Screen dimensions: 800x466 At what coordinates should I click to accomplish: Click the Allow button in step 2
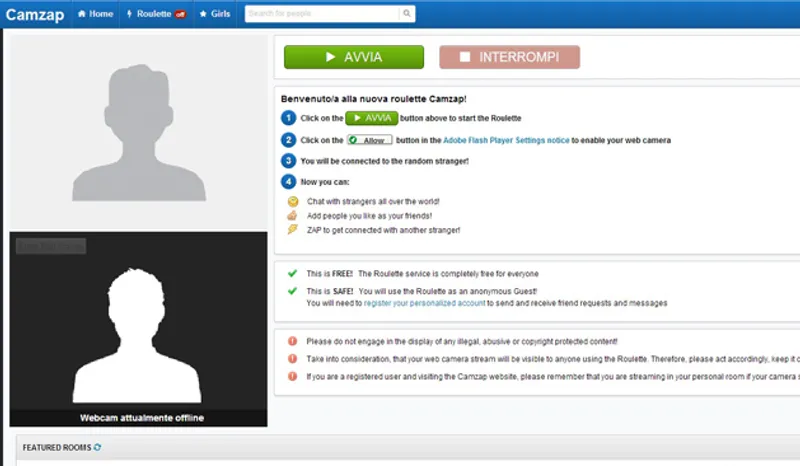click(x=370, y=140)
